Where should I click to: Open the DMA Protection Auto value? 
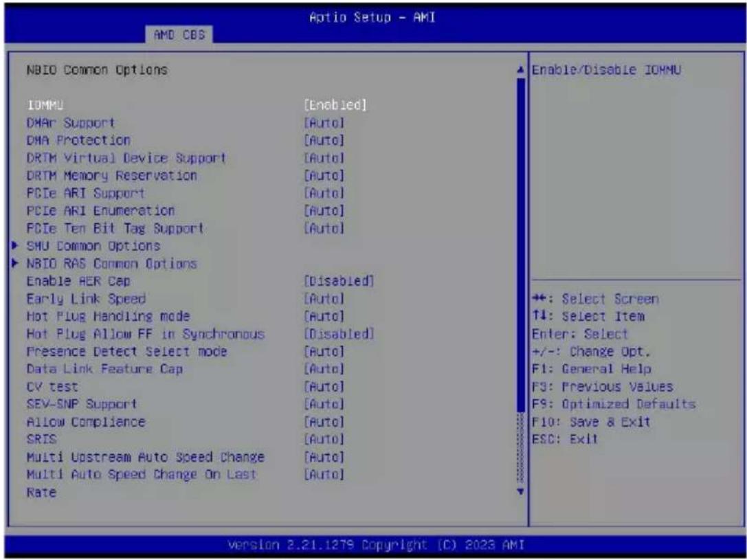coord(324,140)
